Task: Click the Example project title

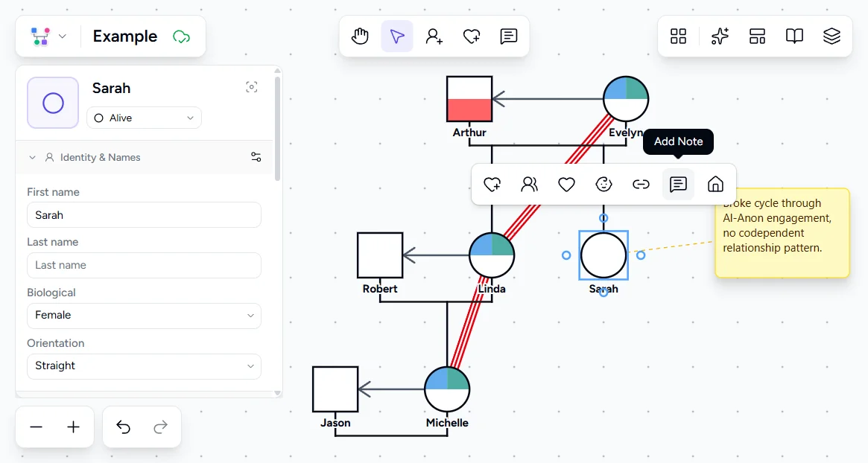Action: 125,36
